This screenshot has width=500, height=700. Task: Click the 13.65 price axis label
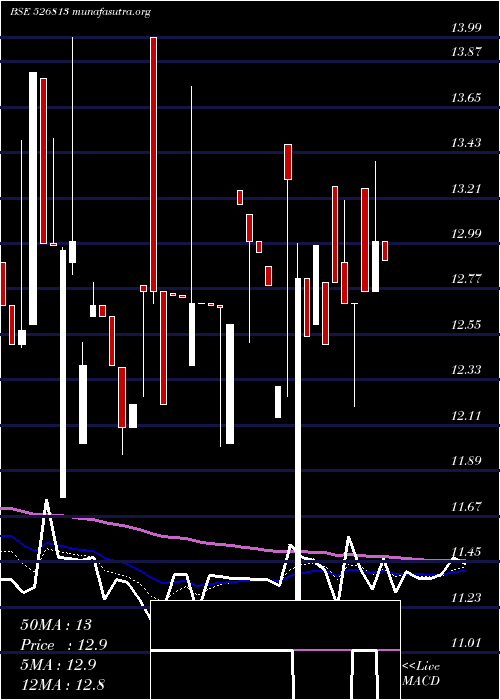466,97
